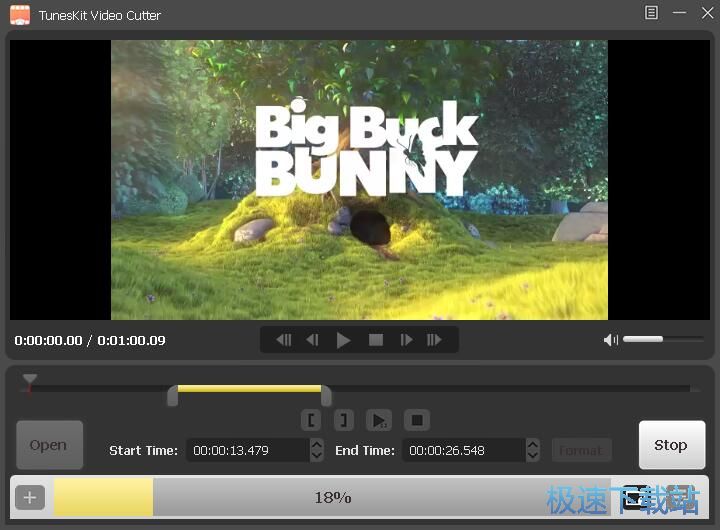The image size is (720, 530).
Task: Click the Open button
Action: pyautogui.click(x=50, y=445)
